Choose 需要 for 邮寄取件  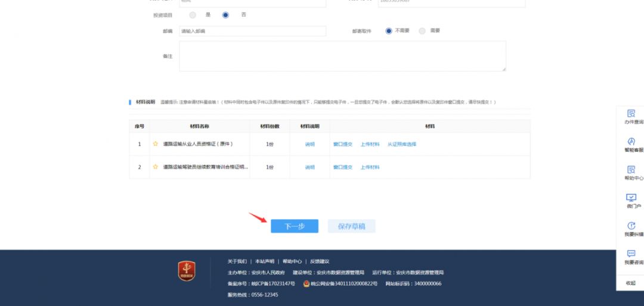click(422, 31)
